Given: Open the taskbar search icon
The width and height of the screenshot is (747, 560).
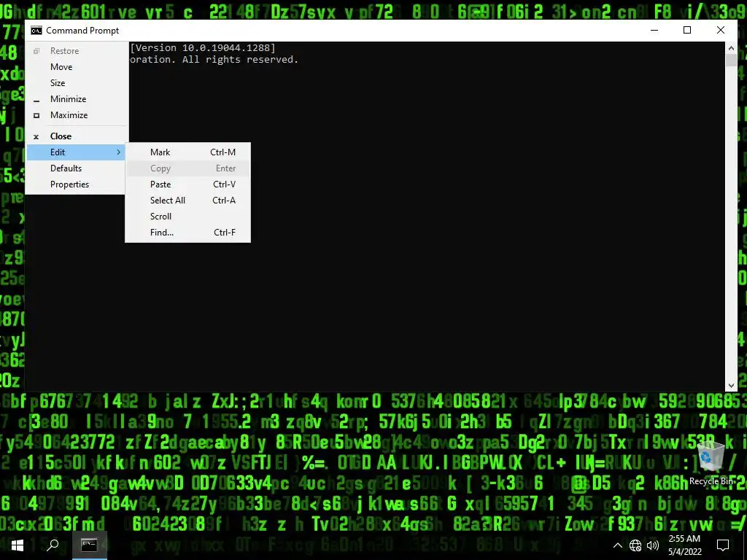Looking at the screenshot, I should [53, 545].
